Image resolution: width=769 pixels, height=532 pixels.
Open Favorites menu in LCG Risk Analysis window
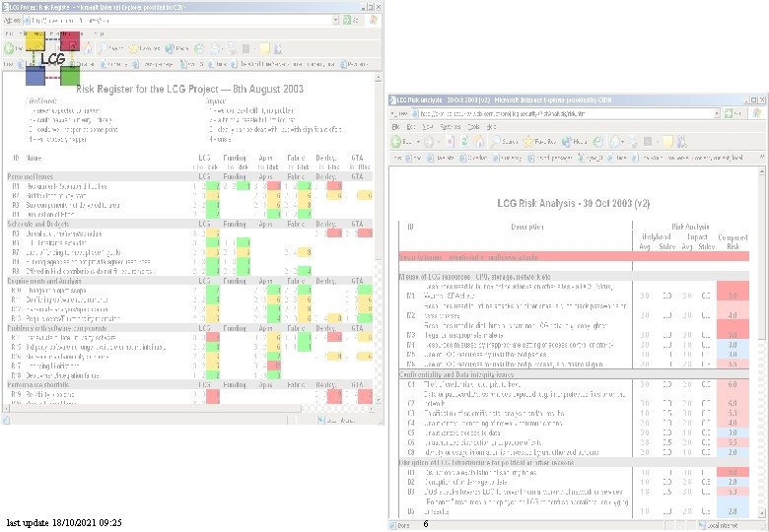coord(450,127)
